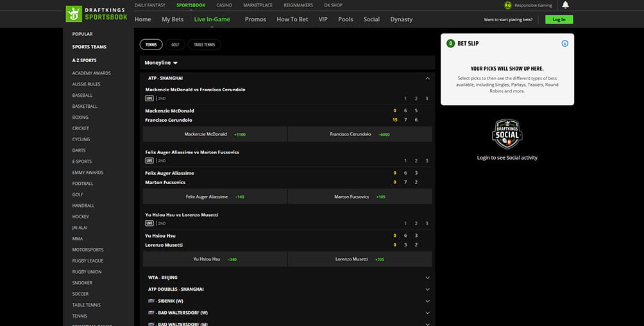644x326 pixels.
Task: Select the Tennis filter pill
Action: [151, 45]
